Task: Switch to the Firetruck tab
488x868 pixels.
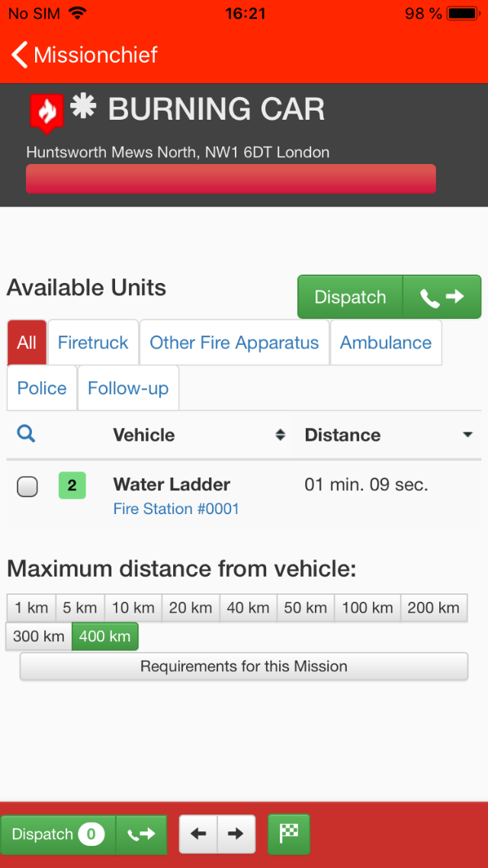Action: click(x=93, y=342)
